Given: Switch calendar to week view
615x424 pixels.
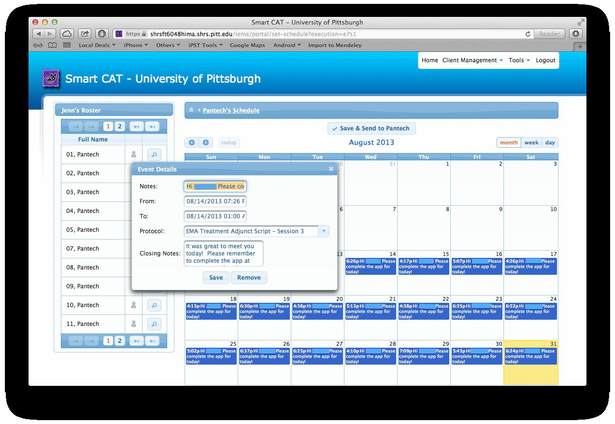Looking at the screenshot, I should pyautogui.click(x=531, y=143).
